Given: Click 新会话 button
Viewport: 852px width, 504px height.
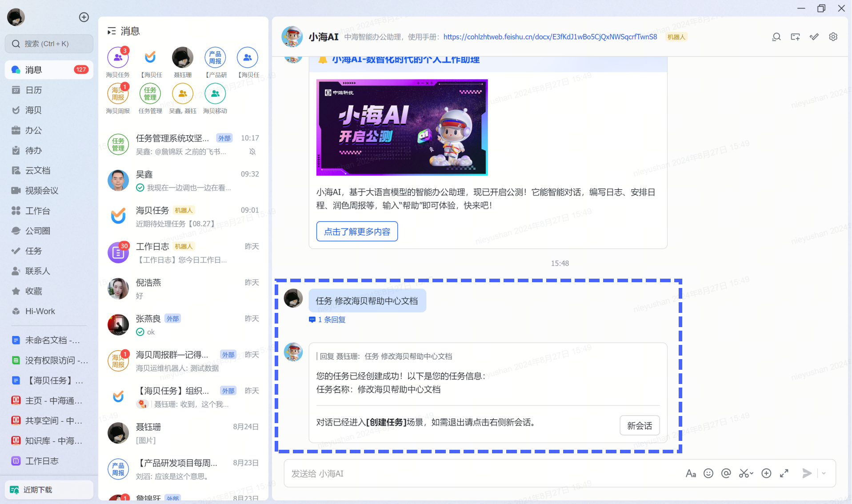Looking at the screenshot, I should click(x=640, y=426).
